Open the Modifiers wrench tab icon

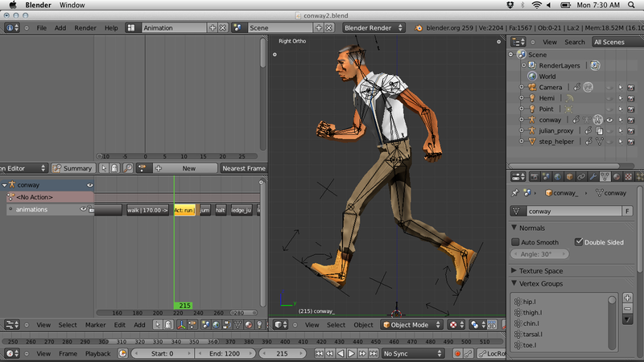tap(593, 177)
